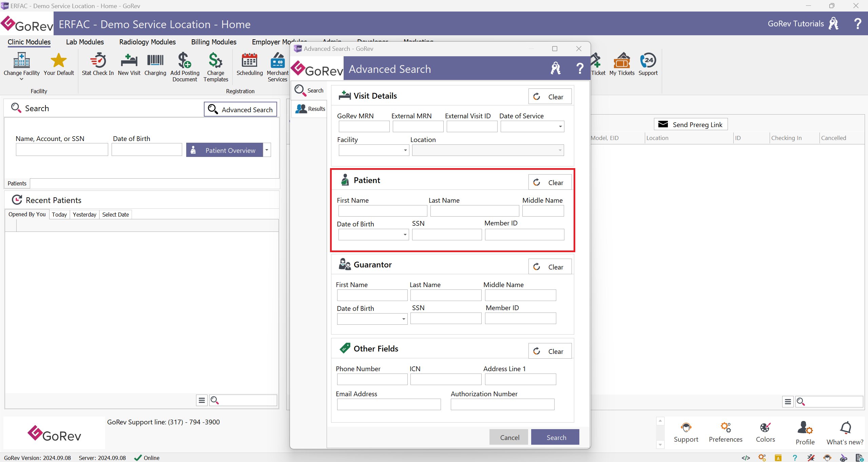Open the Billing Modules tab
868x462 pixels.
tap(214, 42)
